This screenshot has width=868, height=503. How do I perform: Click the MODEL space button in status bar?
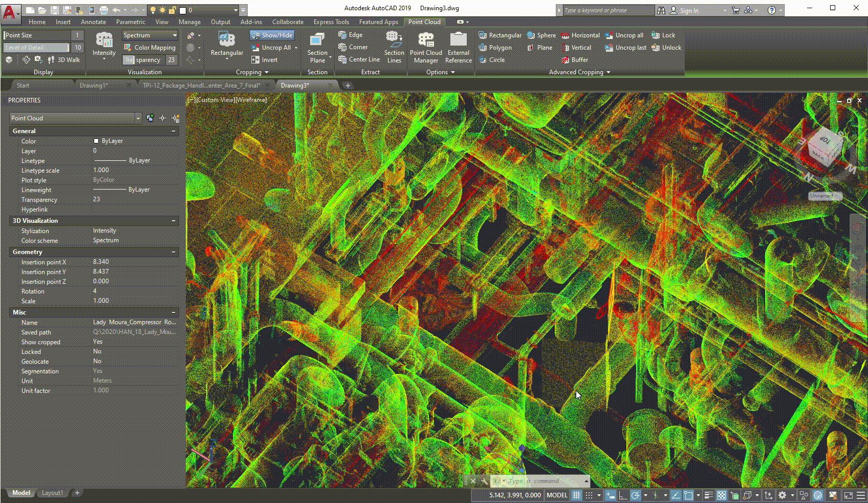click(x=557, y=495)
